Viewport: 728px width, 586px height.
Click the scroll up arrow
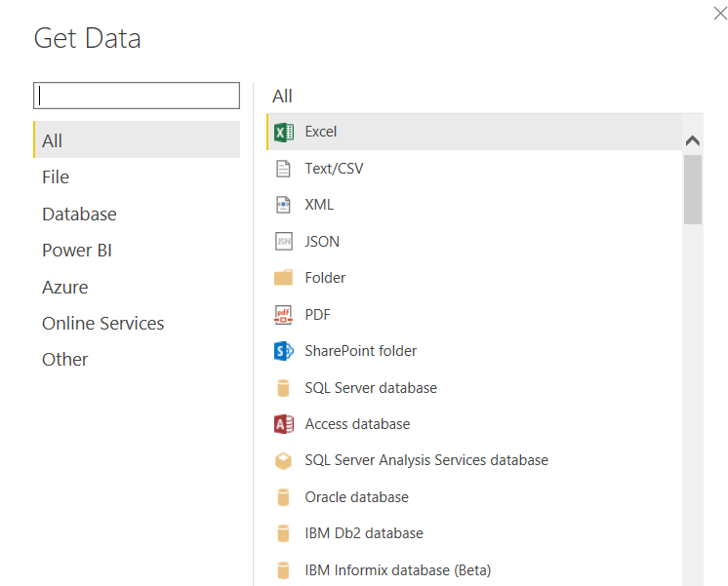[x=692, y=140]
